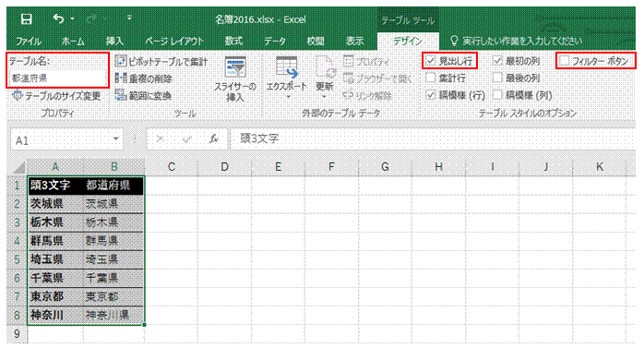
Task: Click the エクスポート icon
Action: coord(287,67)
